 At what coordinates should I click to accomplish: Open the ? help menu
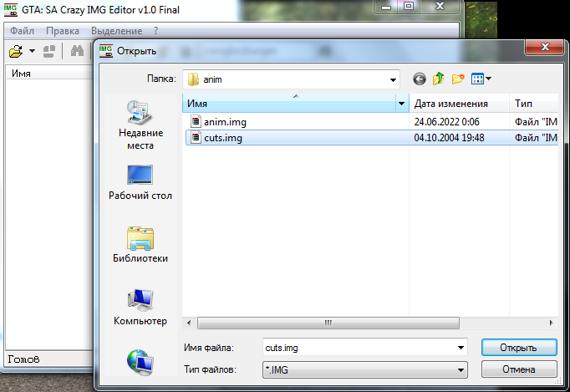(156, 31)
